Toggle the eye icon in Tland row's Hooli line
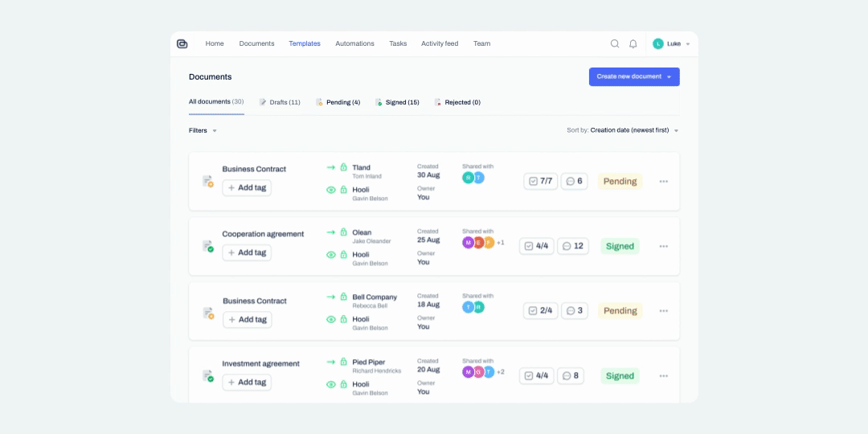Screen dimensions: 868x434 pos(331,190)
